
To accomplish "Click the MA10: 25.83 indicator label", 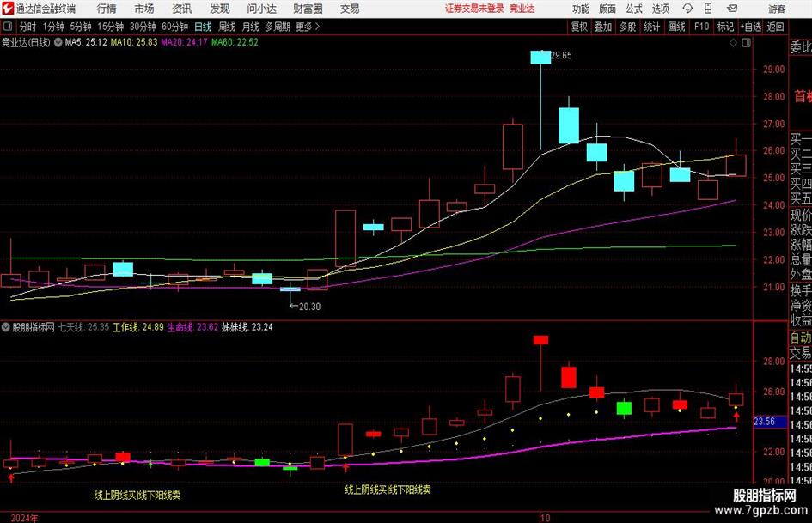I will [133, 42].
